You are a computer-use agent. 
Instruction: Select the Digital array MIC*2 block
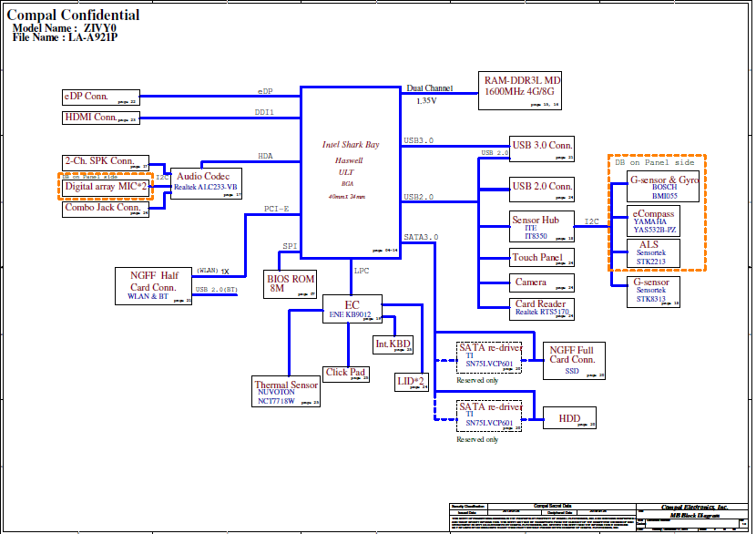click(x=106, y=186)
